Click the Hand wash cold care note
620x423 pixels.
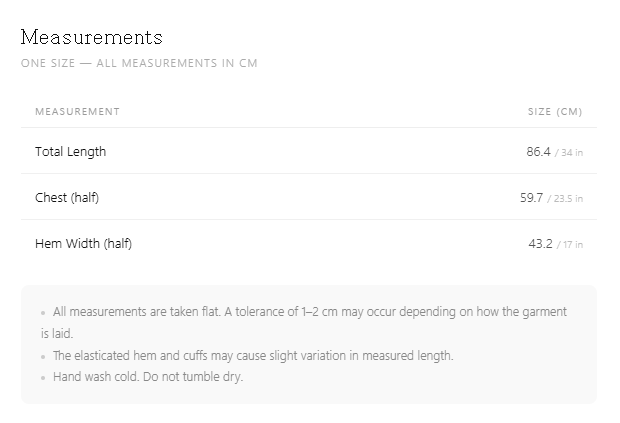pyautogui.click(x=148, y=377)
